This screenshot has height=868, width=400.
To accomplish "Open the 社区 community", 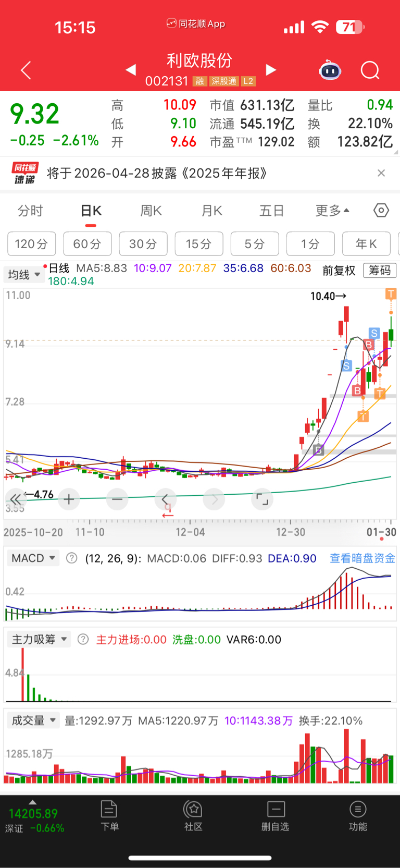I will point(193,816).
